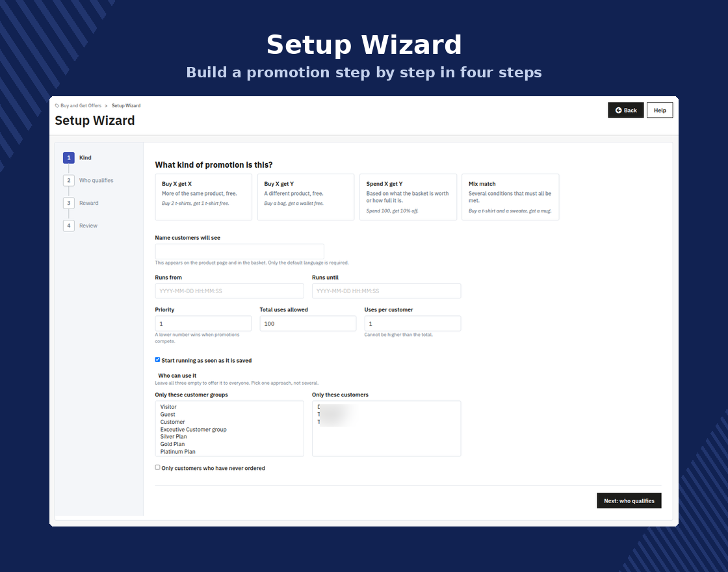The image size is (728, 572).
Task: Click the Total uses allowed field
Action: pos(308,324)
